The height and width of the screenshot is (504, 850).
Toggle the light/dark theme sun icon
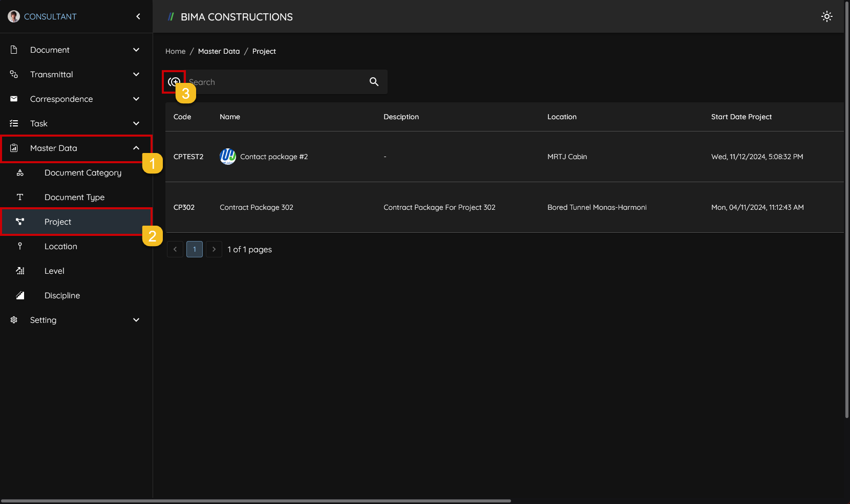tap(826, 16)
